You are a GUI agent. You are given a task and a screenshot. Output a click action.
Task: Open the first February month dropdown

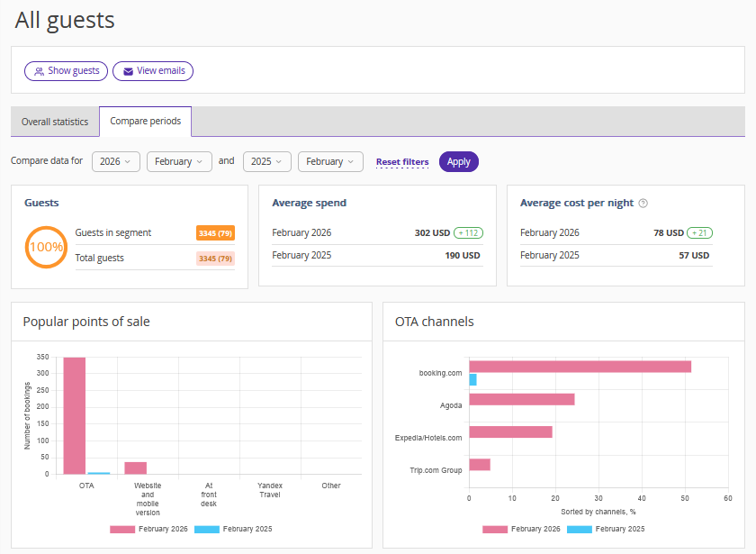[x=179, y=161]
